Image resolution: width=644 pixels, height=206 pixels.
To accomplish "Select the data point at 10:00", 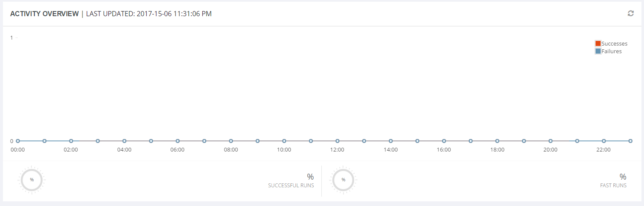I will 284,141.
